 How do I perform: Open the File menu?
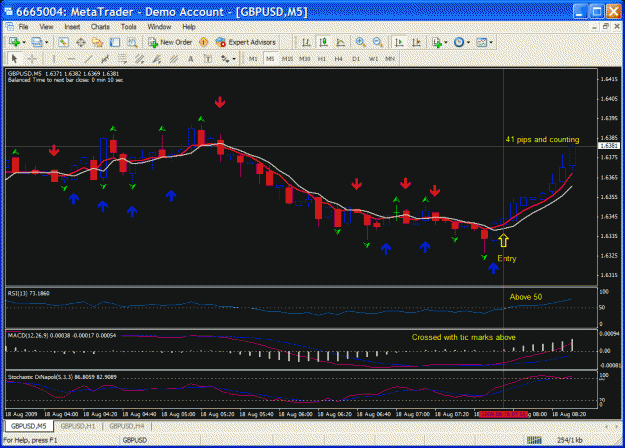[x=24, y=27]
